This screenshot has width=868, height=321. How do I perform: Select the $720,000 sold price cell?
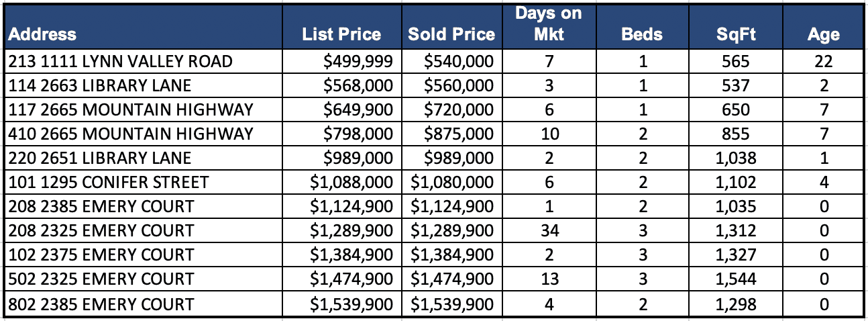(x=459, y=110)
